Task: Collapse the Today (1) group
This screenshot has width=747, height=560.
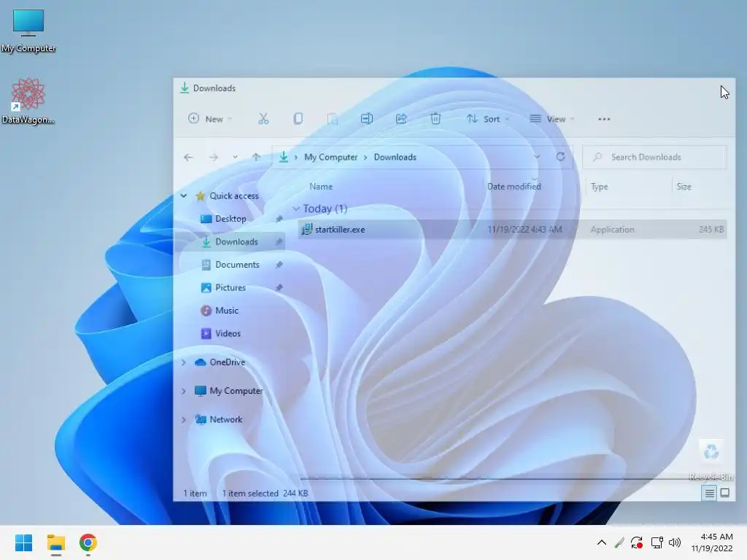Action: [296, 209]
